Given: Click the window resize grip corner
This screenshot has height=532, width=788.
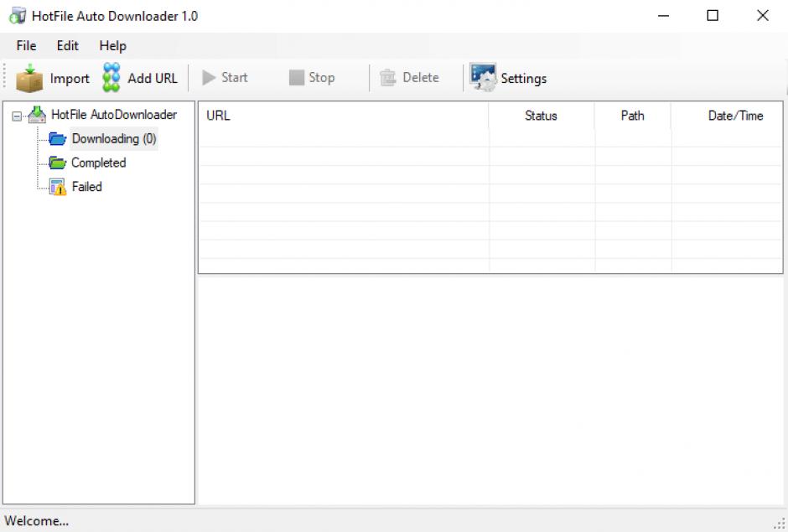Looking at the screenshot, I should (780, 524).
